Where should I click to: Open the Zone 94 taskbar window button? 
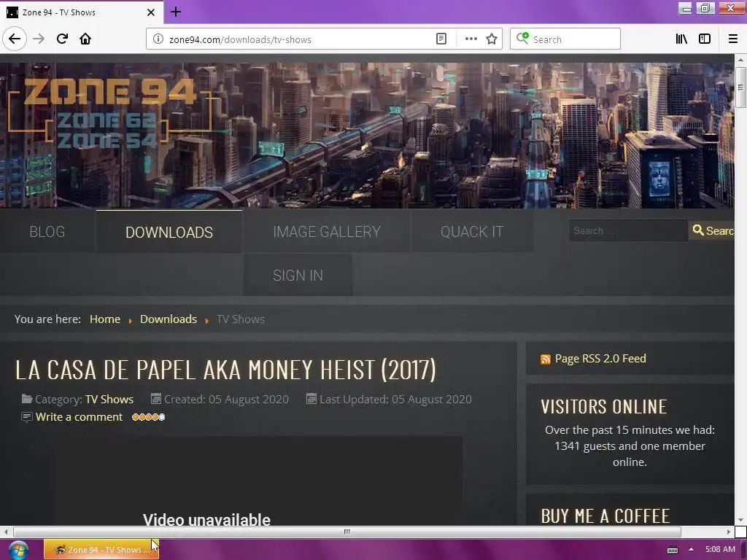(101, 550)
